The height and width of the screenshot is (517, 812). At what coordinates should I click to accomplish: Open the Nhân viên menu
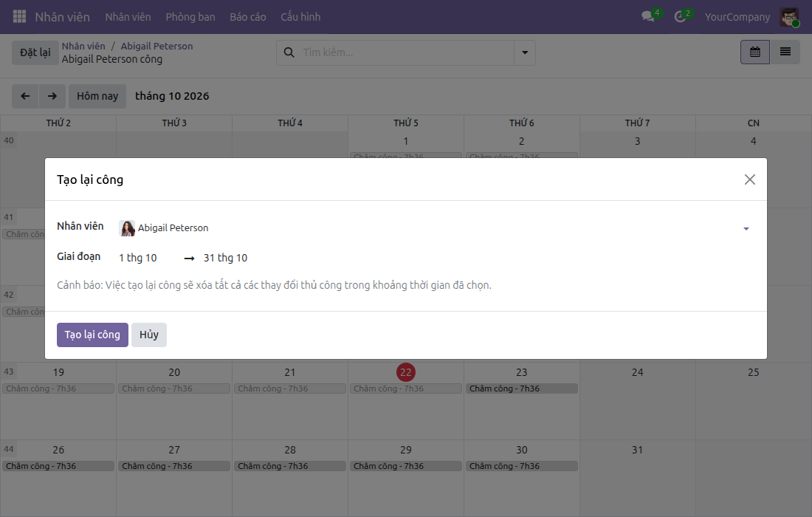tap(128, 16)
